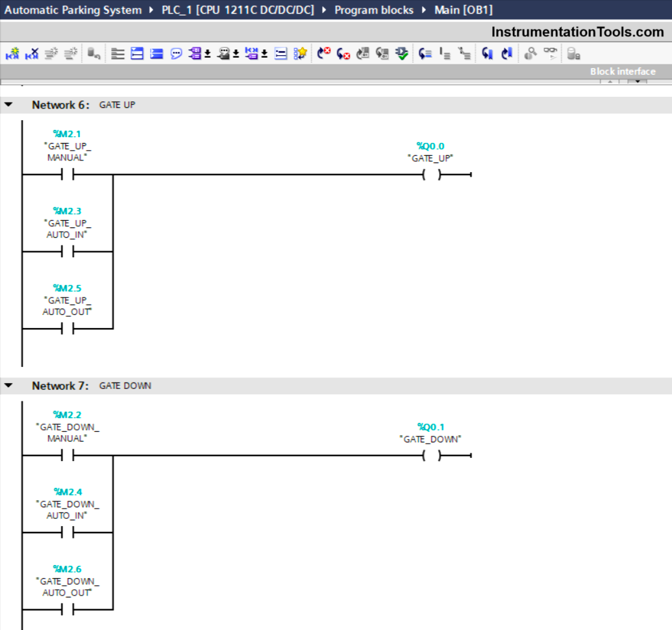The image size is (672, 630).
Task: Click the Delete network toolbar icon
Action: 32,53
